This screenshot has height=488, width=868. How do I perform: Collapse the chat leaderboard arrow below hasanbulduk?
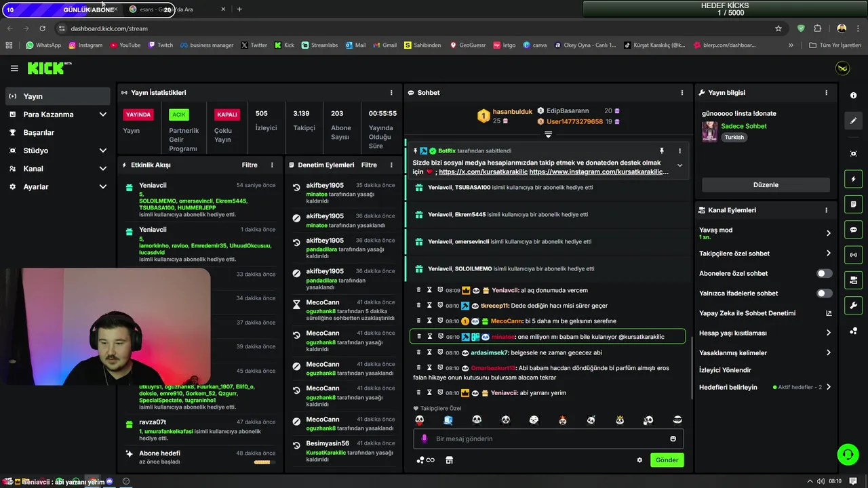(548, 134)
